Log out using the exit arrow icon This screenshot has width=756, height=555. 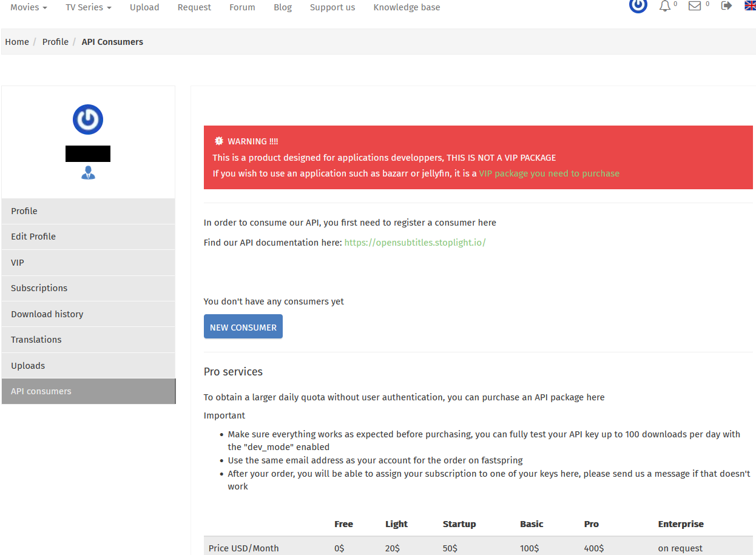pyautogui.click(x=726, y=6)
